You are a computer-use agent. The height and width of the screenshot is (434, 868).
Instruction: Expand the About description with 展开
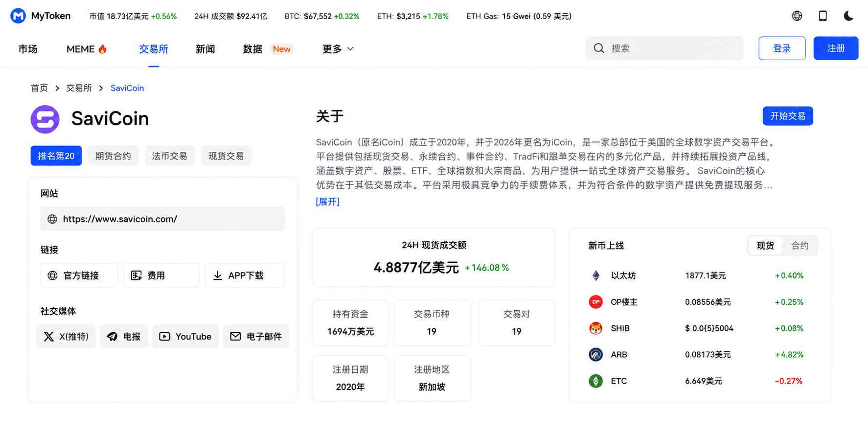[x=328, y=202]
